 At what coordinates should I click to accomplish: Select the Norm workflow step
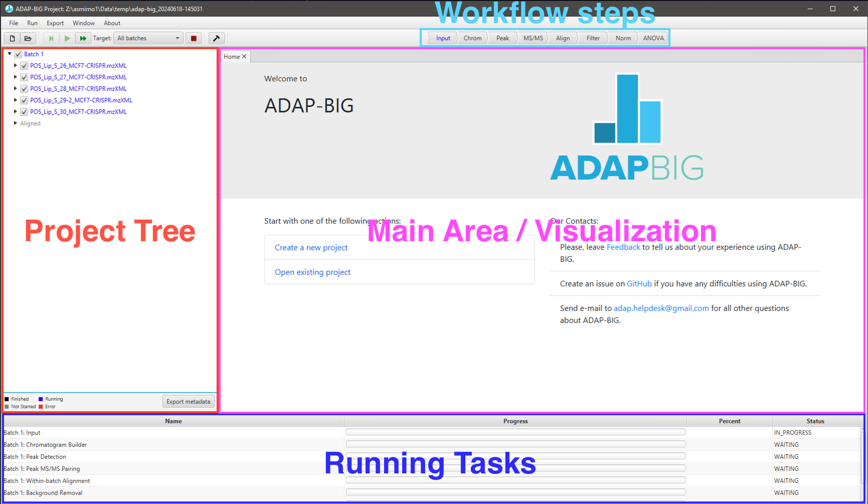pos(623,38)
